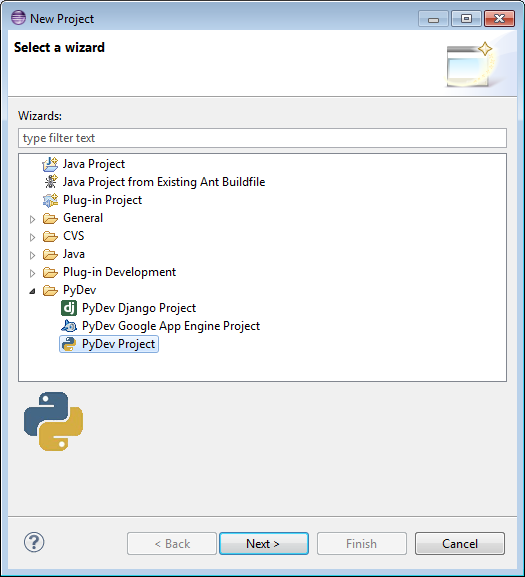Expand the Java folder arrow
The width and height of the screenshot is (525, 577).
32,255
